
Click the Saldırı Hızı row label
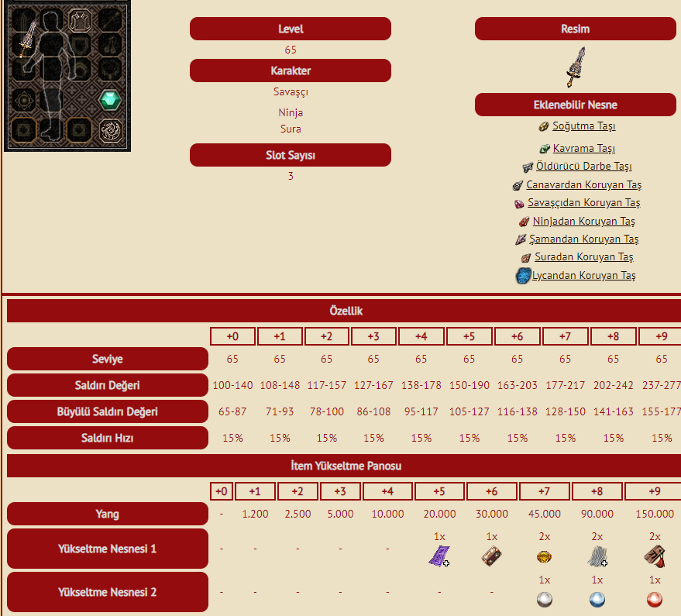107,438
